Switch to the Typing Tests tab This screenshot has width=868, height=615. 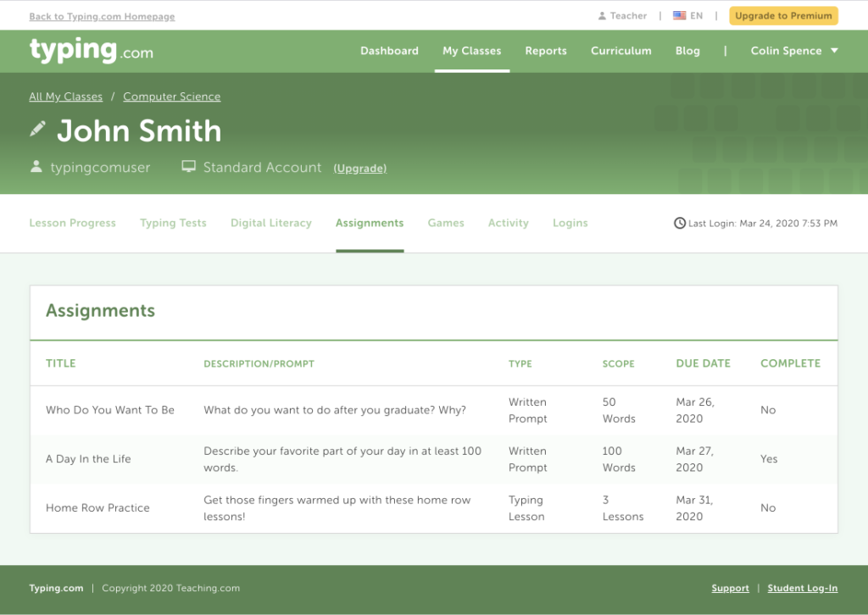(173, 223)
